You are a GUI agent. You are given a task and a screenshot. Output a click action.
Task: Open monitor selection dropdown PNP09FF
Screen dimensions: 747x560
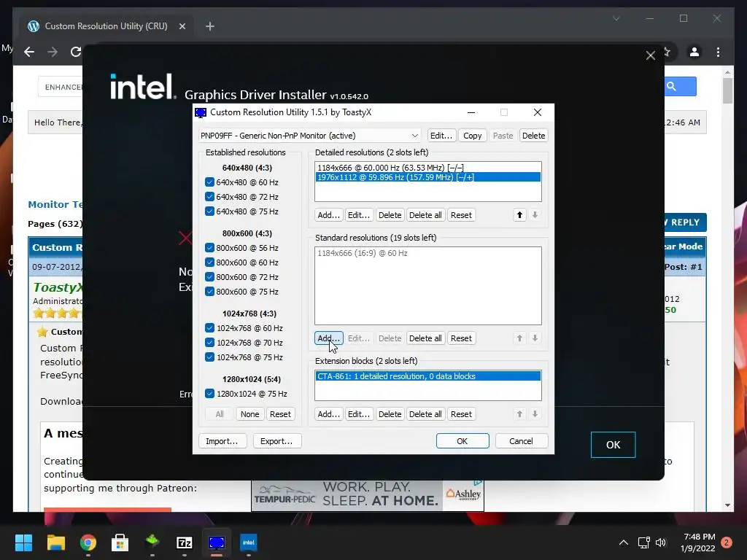[309, 136]
